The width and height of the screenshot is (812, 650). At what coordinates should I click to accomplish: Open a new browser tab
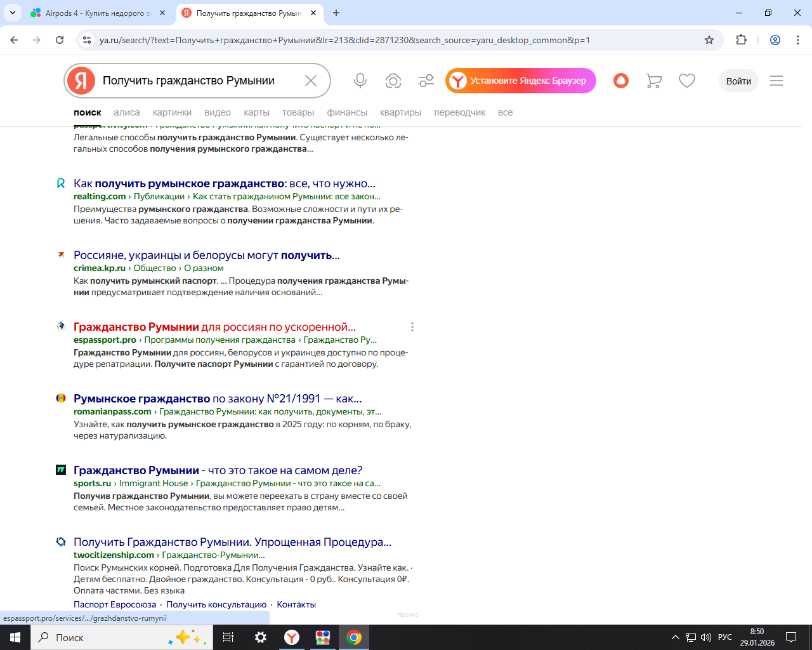click(336, 13)
